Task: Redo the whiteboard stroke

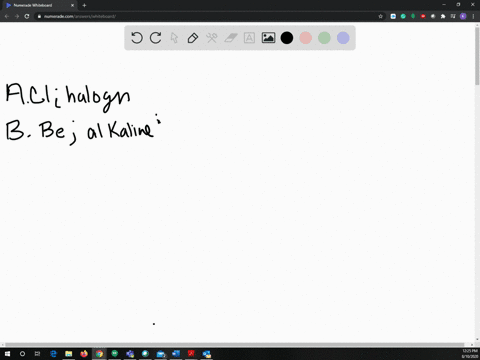Action: point(155,38)
